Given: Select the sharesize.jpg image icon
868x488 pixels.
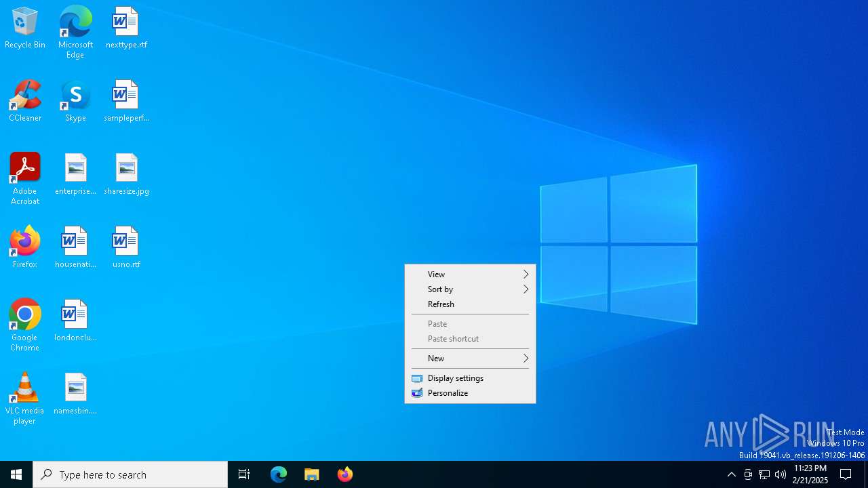Looking at the screenshot, I should (x=126, y=174).
